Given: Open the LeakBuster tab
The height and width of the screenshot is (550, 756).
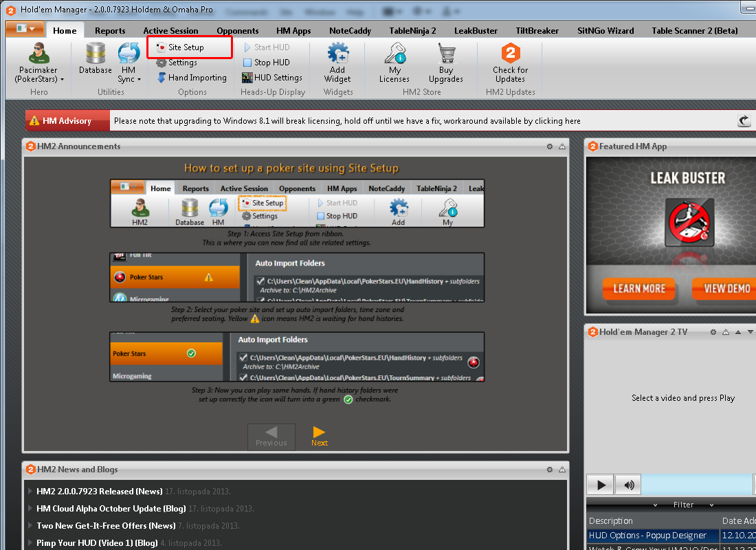Looking at the screenshot, I should tap(476, 30).
